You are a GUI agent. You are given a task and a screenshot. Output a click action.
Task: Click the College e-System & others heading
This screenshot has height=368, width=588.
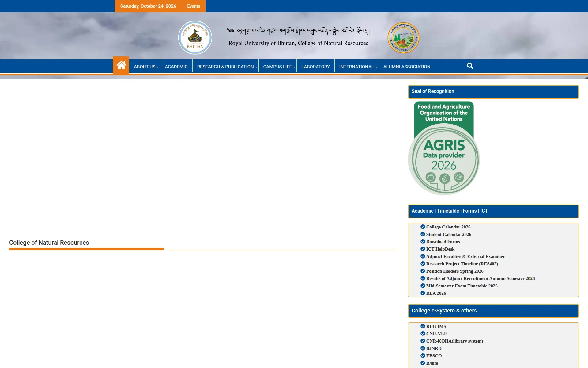tap(444, 311)
